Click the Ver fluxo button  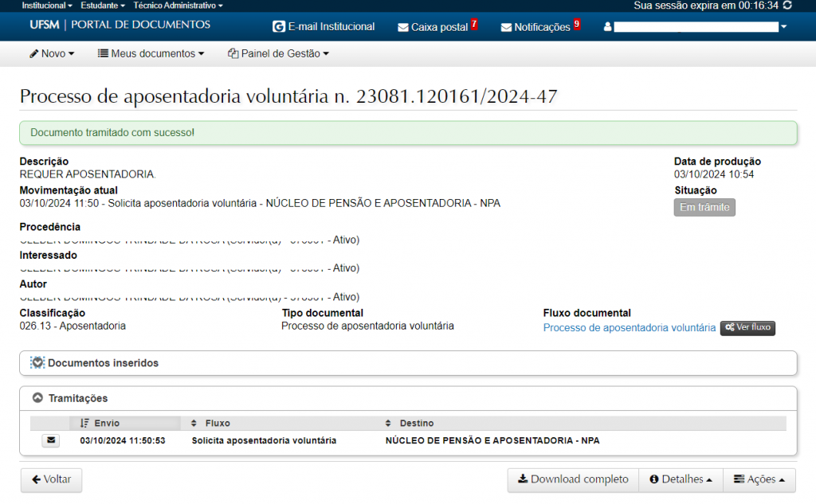point(747,328)
